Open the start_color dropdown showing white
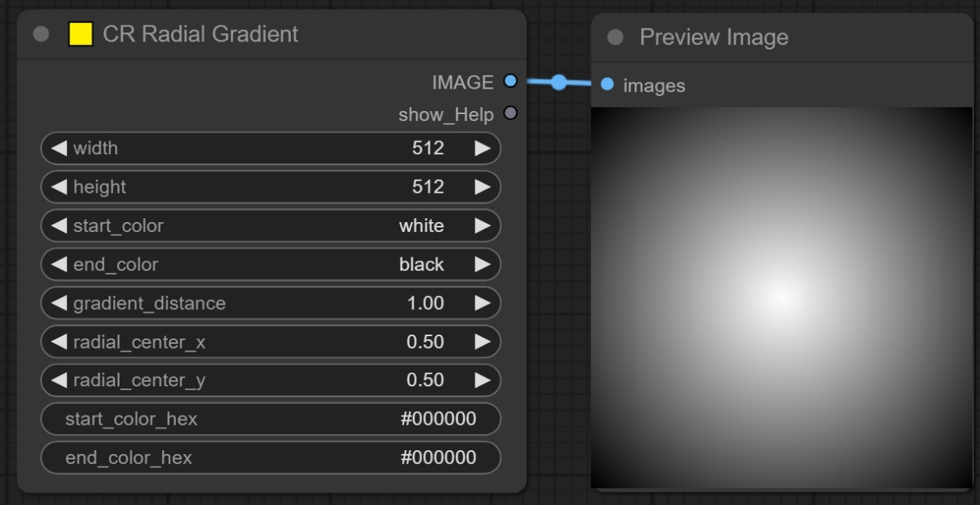The image size is (980, 505). point(270,226)
